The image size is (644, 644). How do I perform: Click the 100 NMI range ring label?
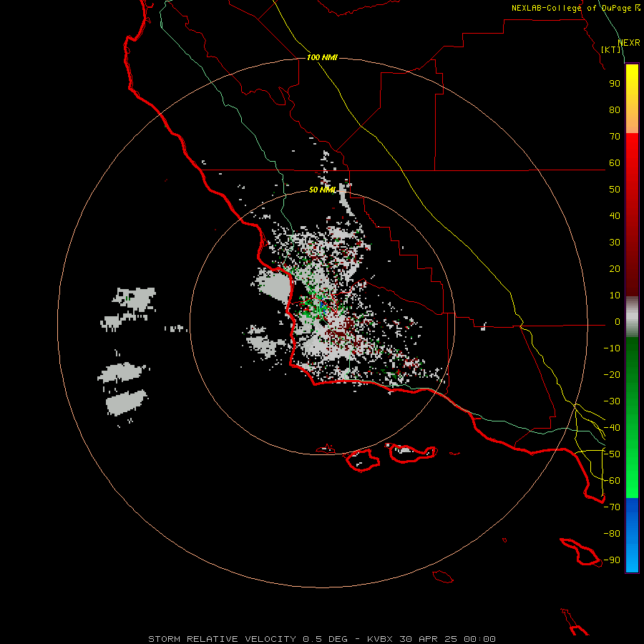322,57
